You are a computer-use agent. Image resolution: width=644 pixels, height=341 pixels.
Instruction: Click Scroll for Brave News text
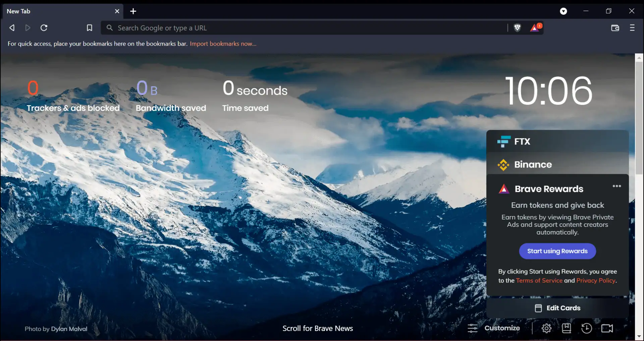pyautogui.click(x=318, y=328)
